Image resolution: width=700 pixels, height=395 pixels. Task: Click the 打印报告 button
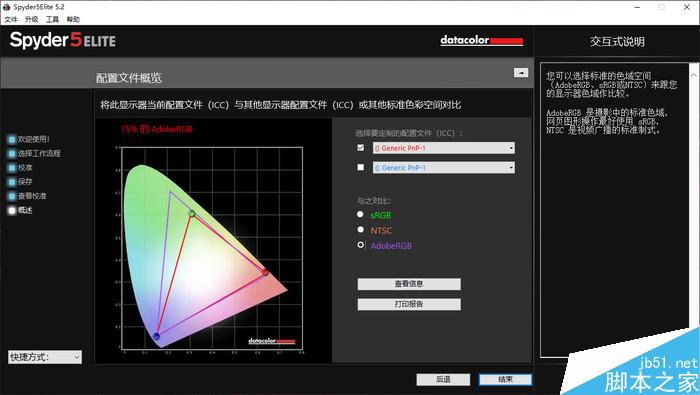(409, 304)
